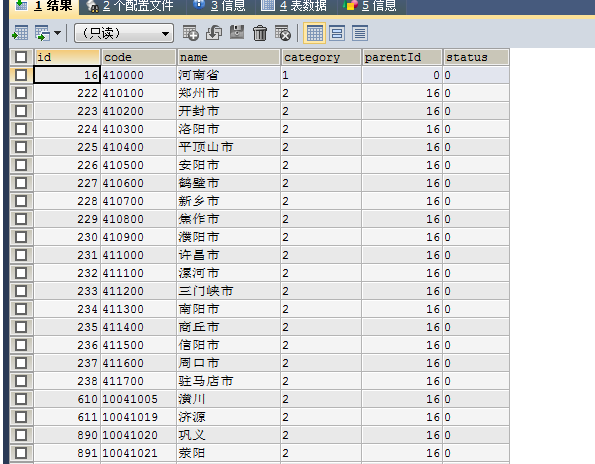This screenshot has width=595, height=464.
Task: Select the name cell 周口市
Action: tap(228, 363)
